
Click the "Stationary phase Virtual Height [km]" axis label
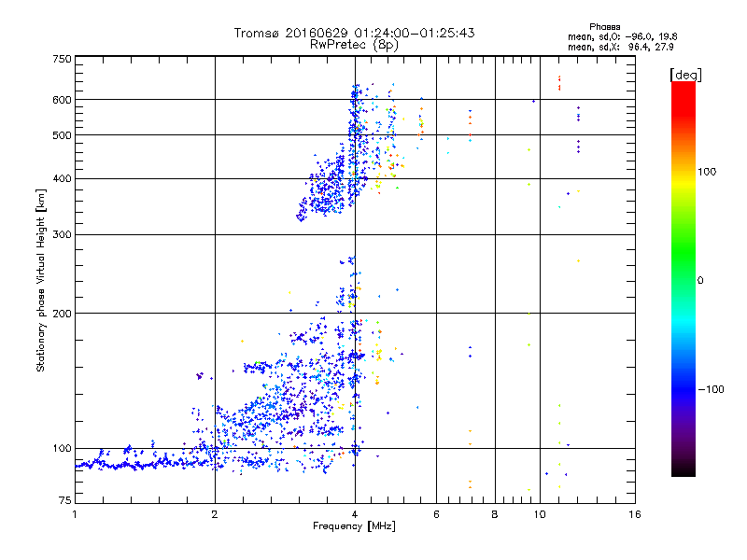click(41, 281)
